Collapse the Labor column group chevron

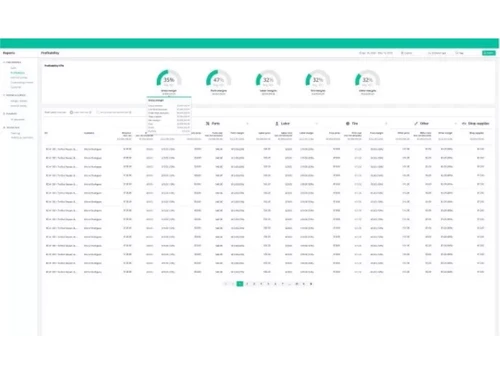(x=317, y=124)
